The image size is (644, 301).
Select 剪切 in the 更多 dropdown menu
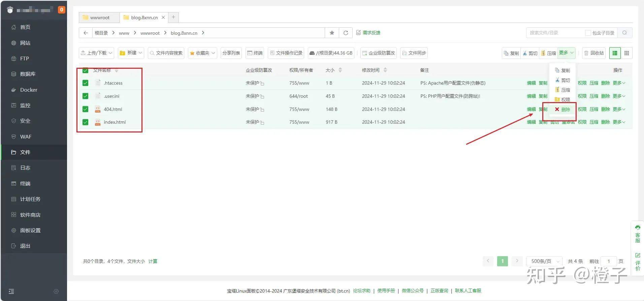coord(562,80)
